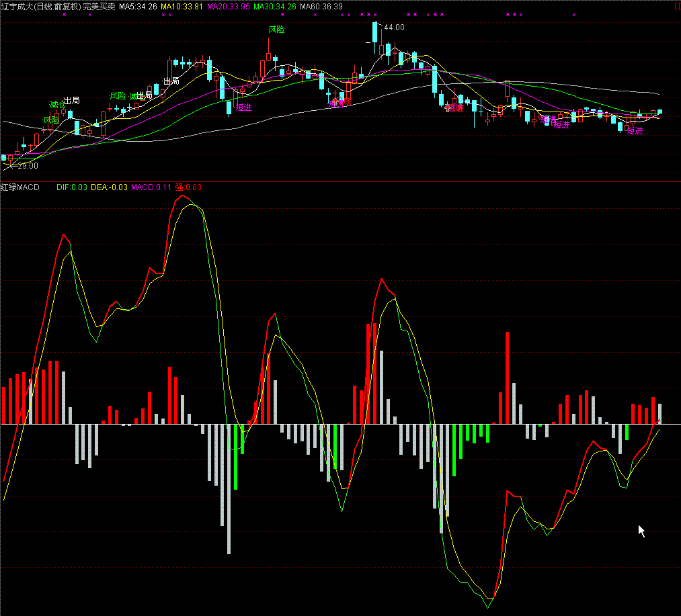Click the green MA30:34.26 value
The height and width of the screenshot is (616, 681).
pyautogui.click(x=275, y=7)
